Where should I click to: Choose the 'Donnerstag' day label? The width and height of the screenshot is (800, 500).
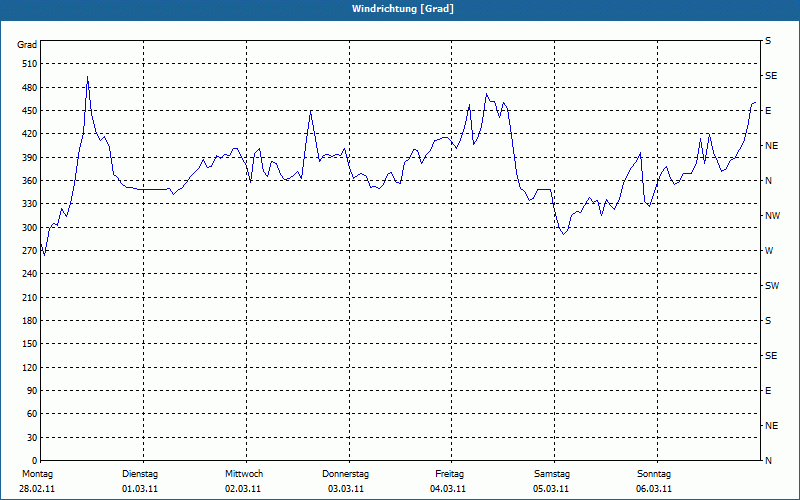(345, 474)
